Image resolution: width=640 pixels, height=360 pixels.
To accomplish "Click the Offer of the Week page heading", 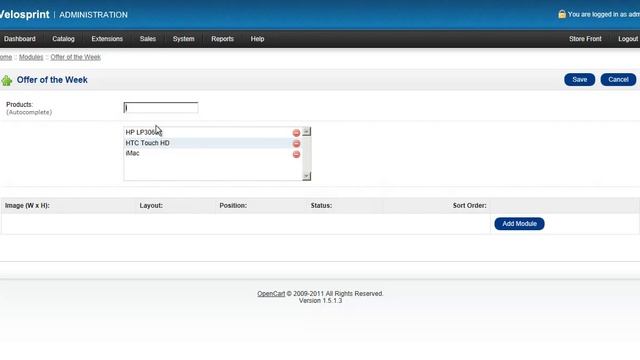I will pos(52,80).
